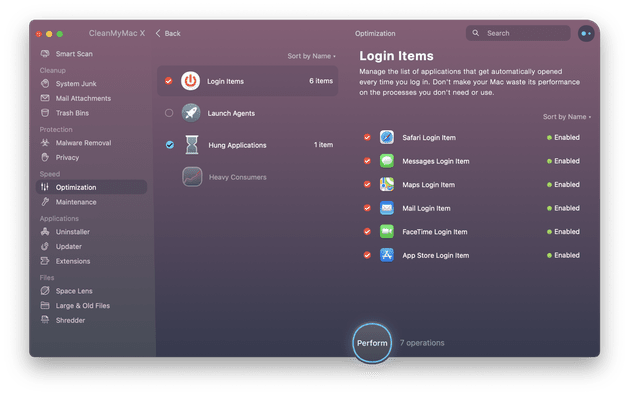
Task: Click the Messages app icon
Action: [x=387, y=161]
